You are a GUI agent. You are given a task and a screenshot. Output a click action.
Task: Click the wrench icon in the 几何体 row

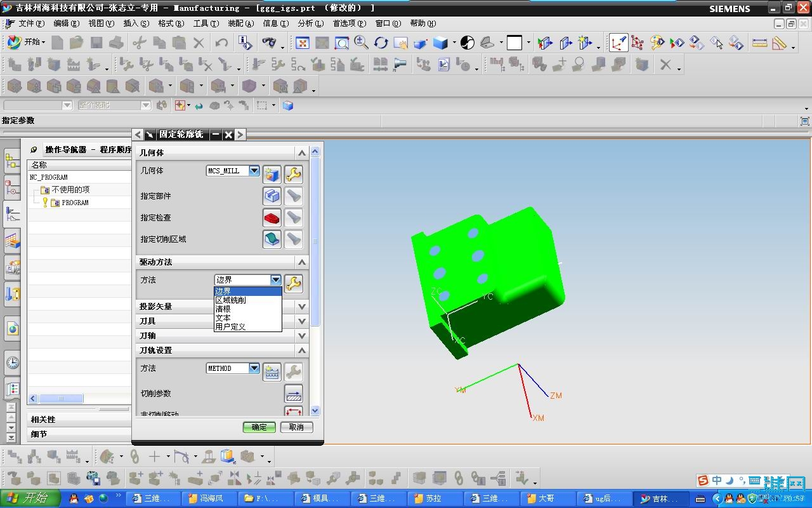click(293, 174)
